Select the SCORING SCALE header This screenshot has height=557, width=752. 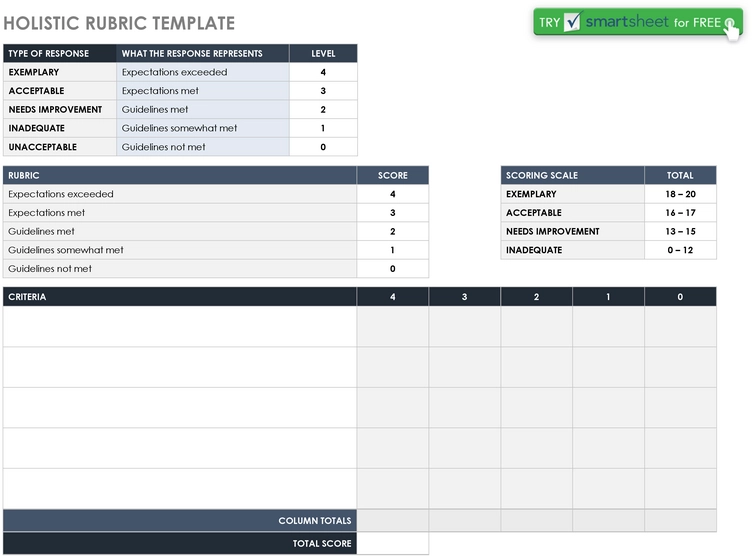click(573, 175)
